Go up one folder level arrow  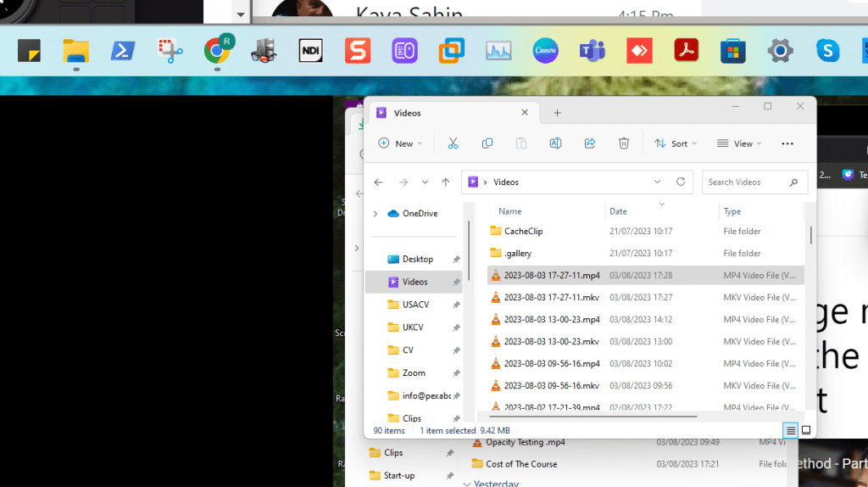446,182
